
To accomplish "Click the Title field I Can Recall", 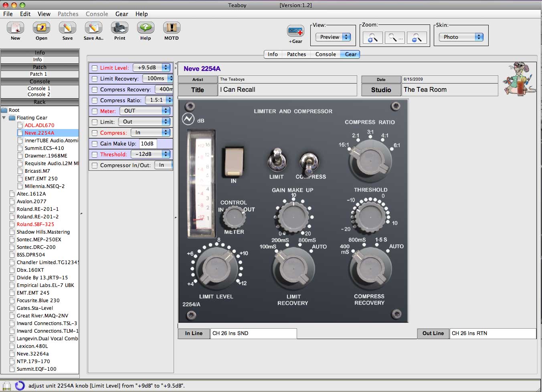I will [287, 90].
